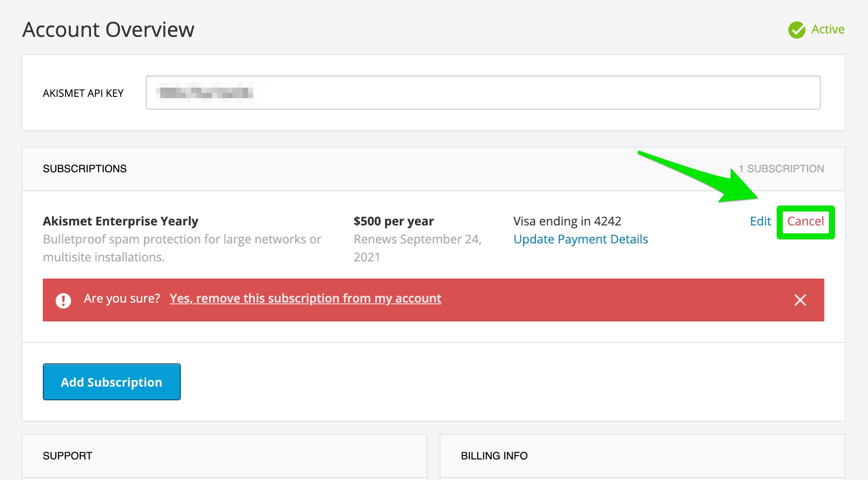Select the SUBSCRIPTIONS section header

85,169
